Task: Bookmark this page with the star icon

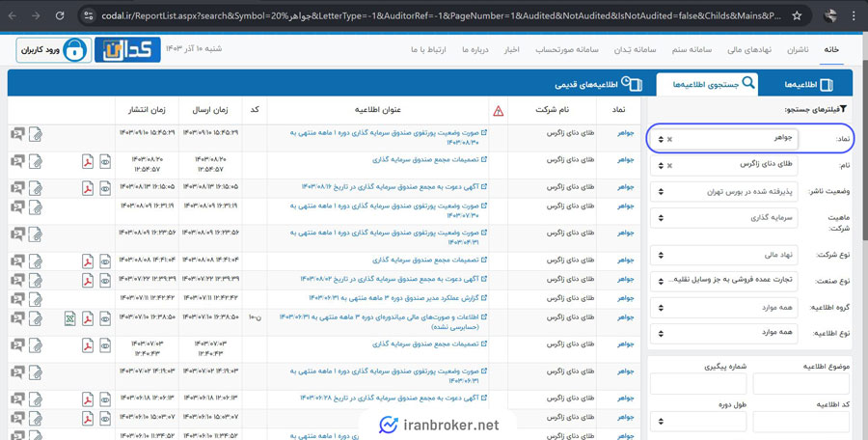Action: coord(797,16)
